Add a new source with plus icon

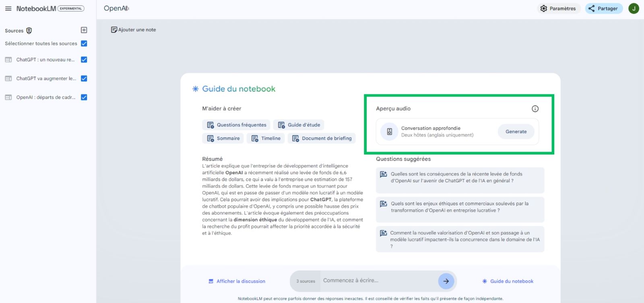coord(84,30)
